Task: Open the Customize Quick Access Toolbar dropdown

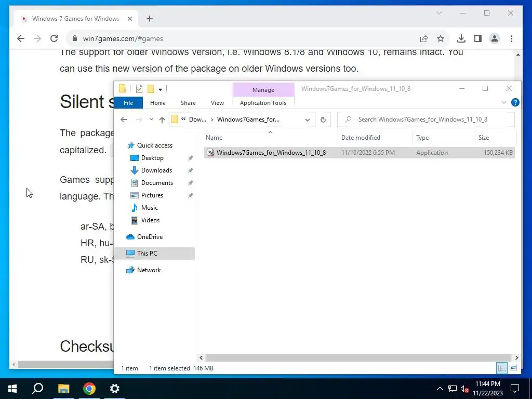Action: tap(160, 89)
